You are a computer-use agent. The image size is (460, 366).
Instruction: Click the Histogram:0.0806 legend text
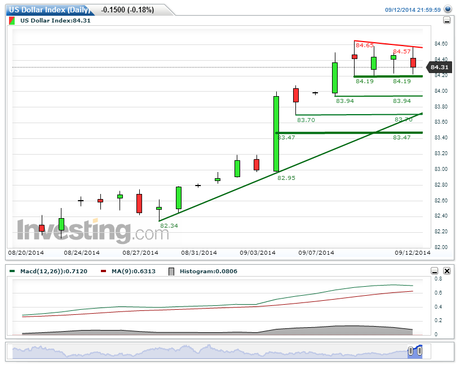click(x=208, y=271)
